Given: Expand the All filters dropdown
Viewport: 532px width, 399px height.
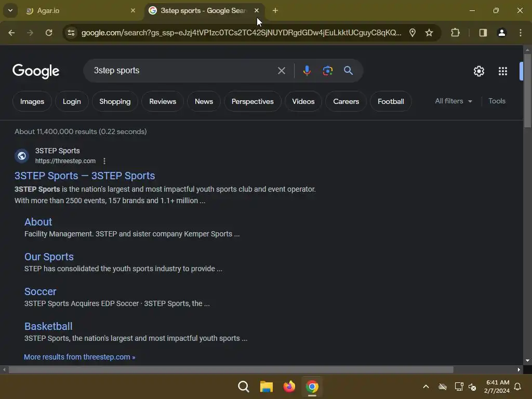Looking at the screenshot, I should click(454, 101).
